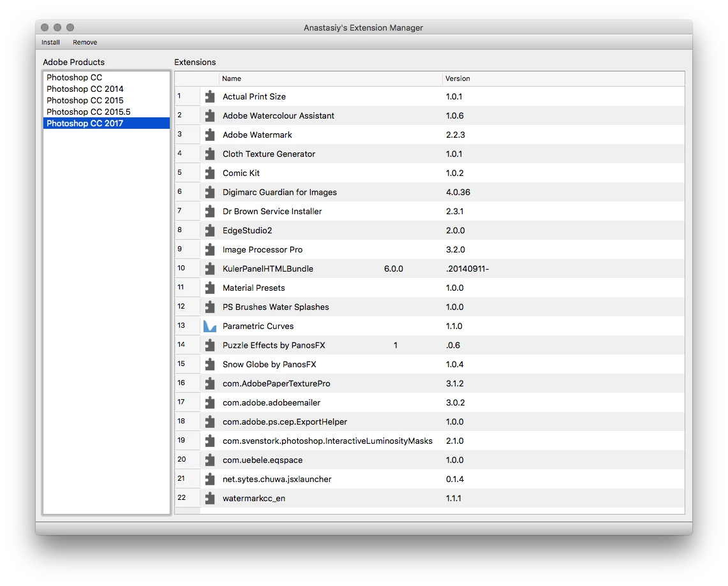The image size is (728, 586).
Task: Select the Dr Brown Service Installer icon
Action: 210,211
